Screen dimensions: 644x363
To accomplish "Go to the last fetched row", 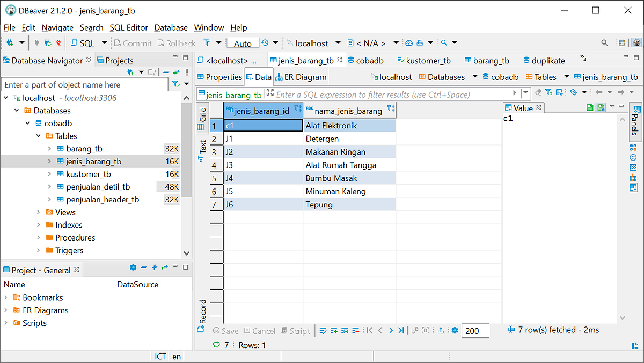I will (401, 330).
